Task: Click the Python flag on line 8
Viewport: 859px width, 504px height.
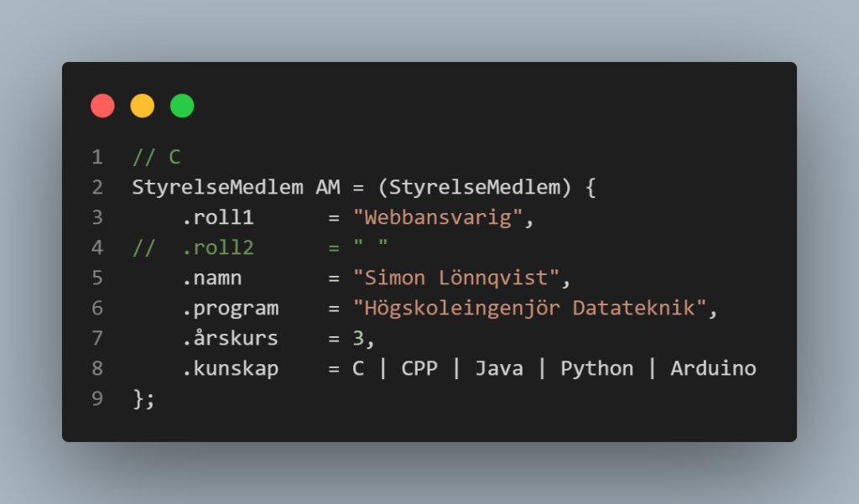Action: click(596, 369)
